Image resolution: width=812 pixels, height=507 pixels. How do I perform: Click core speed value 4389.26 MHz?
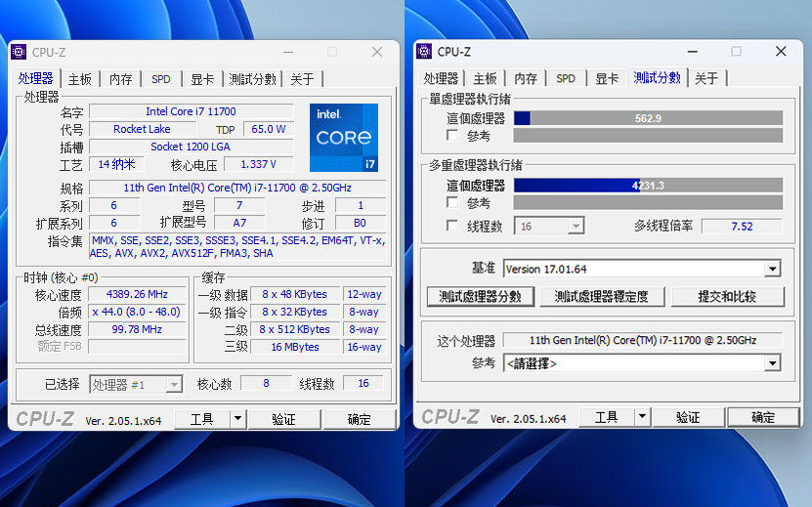pyautogui.click(x=137, y=294)
